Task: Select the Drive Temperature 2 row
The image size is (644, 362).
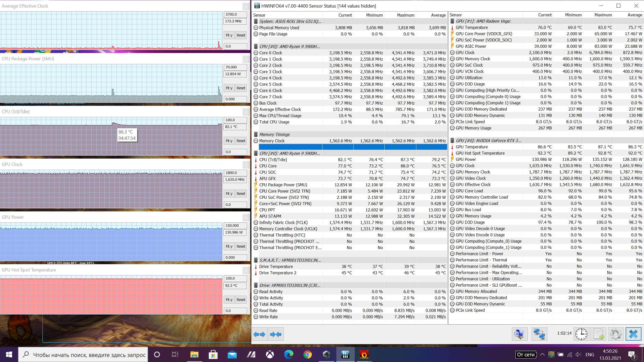Action: [x=350, y=273]
